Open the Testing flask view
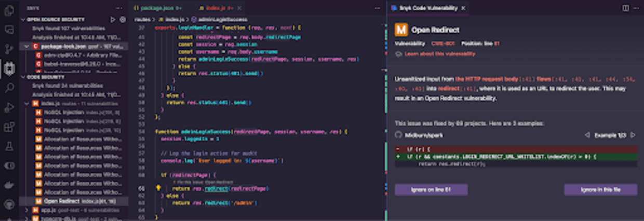Image resolution: width=644 pixels, height=221 pixels. (8, 146)
